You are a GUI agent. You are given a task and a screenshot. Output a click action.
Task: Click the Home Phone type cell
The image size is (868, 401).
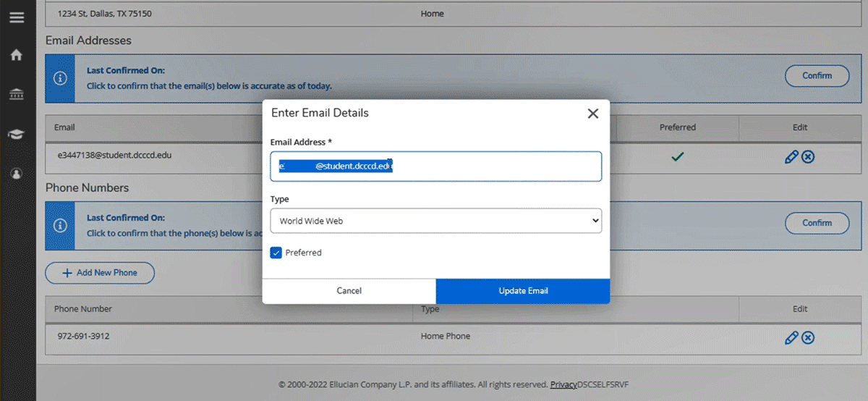tap(446, 337)
